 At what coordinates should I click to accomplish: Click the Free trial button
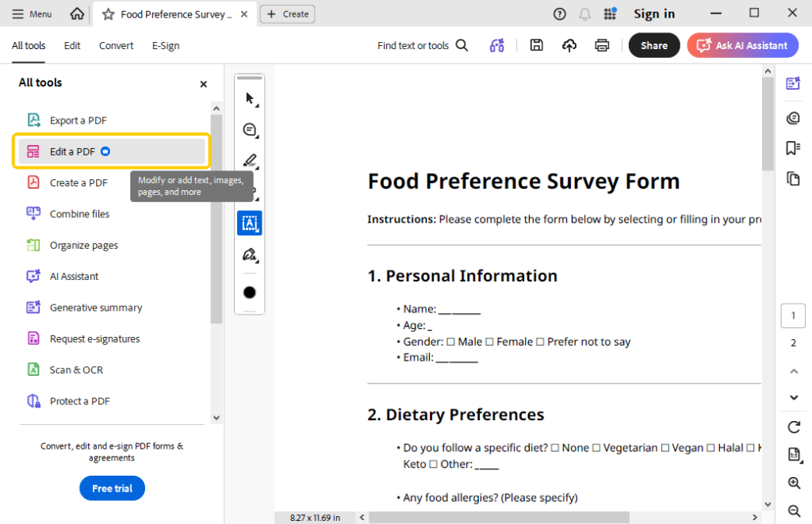click(112, 488)
